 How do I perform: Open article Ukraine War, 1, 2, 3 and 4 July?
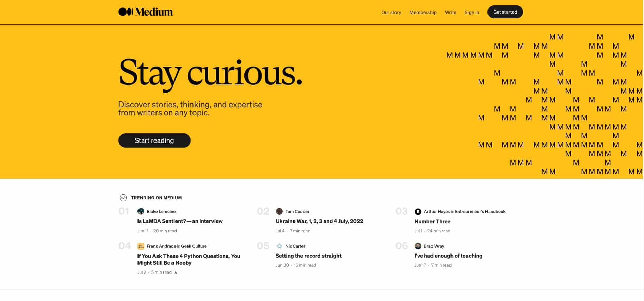(x=319, y=221)
